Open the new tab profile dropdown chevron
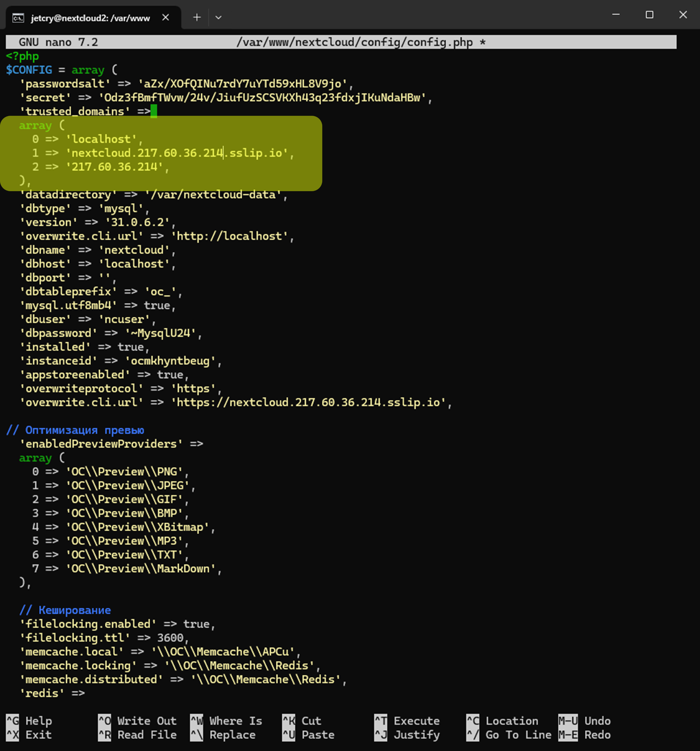700x751 pixels. (218, 17)
